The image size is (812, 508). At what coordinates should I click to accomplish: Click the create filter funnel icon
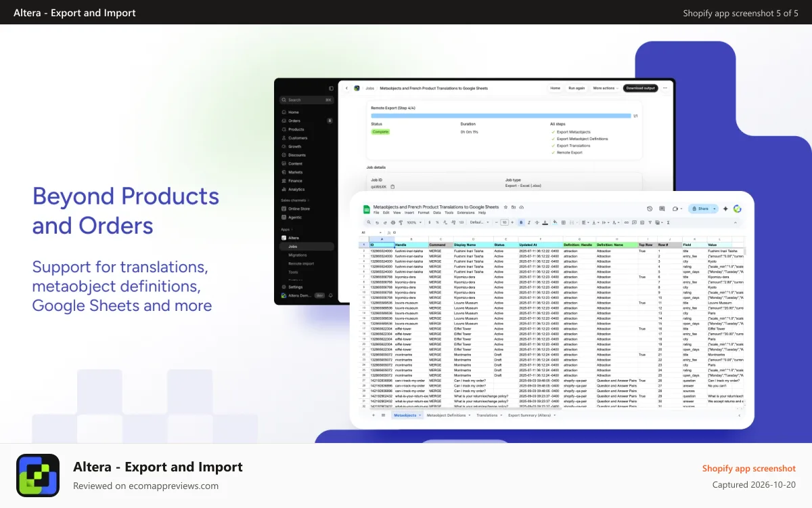click(650, 222)
